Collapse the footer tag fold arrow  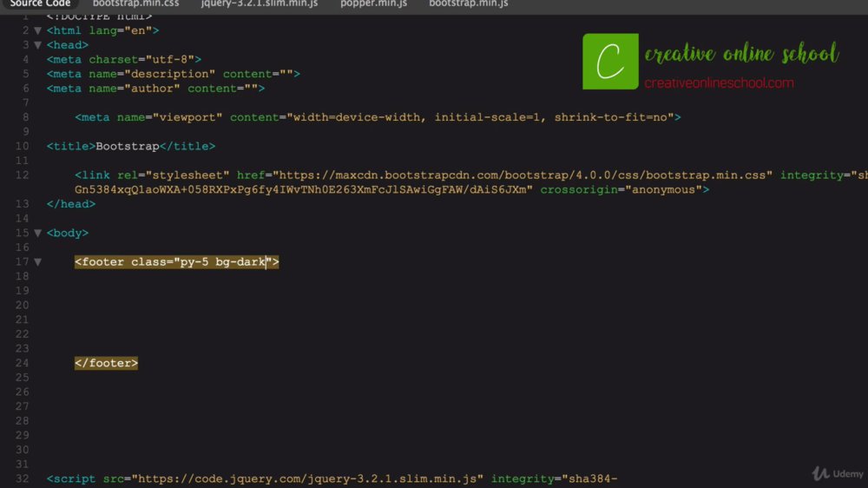pyautogui.click(x=37, y=262)
